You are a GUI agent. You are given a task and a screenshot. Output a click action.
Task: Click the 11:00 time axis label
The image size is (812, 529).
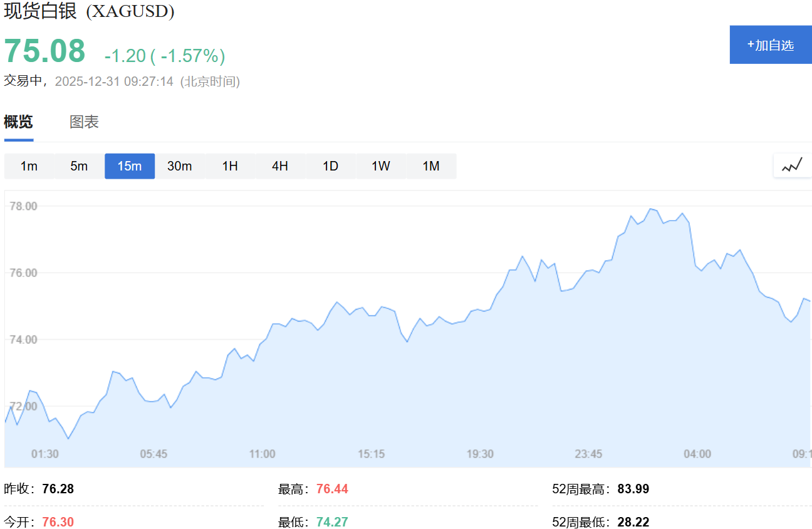pyautogui.click(x=262, y=454)
